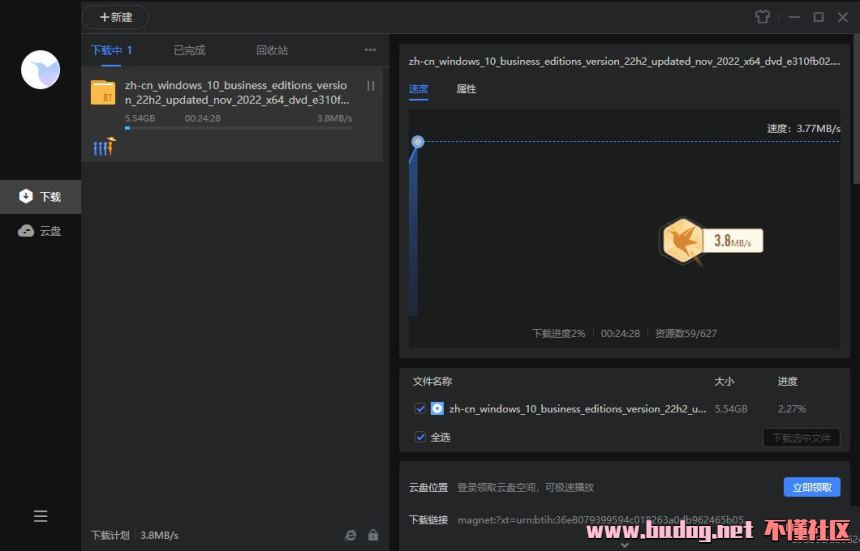Click the 进度 column header

point(787,382)
